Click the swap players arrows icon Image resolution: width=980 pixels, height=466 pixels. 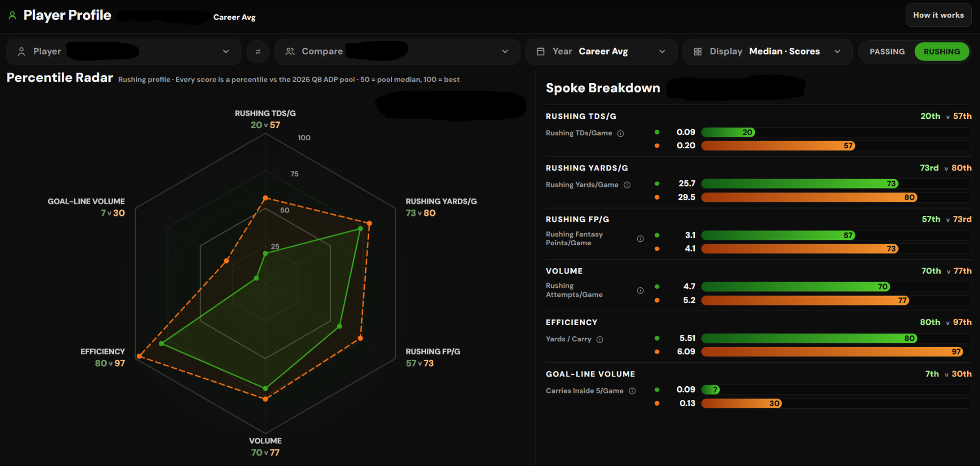click(x=258, y=51)
